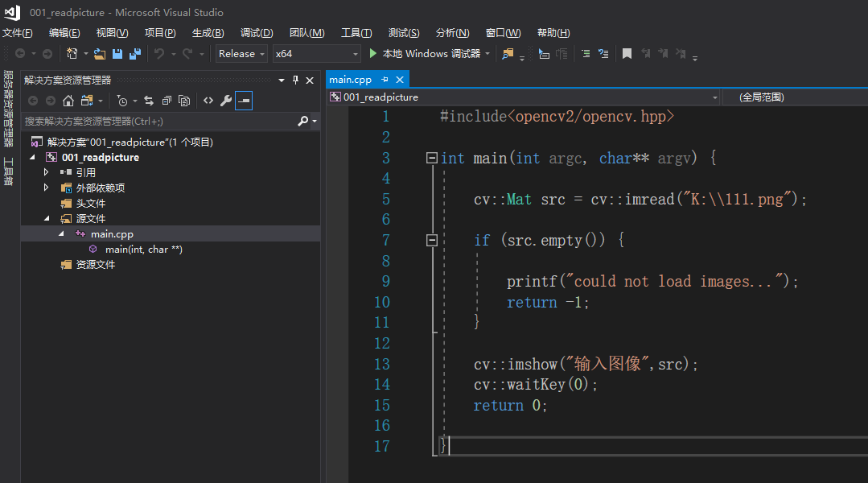The height and width of the screenshot is (483, 868).
Task: Close the Solution Explorer panel
Action: point(310,80)
